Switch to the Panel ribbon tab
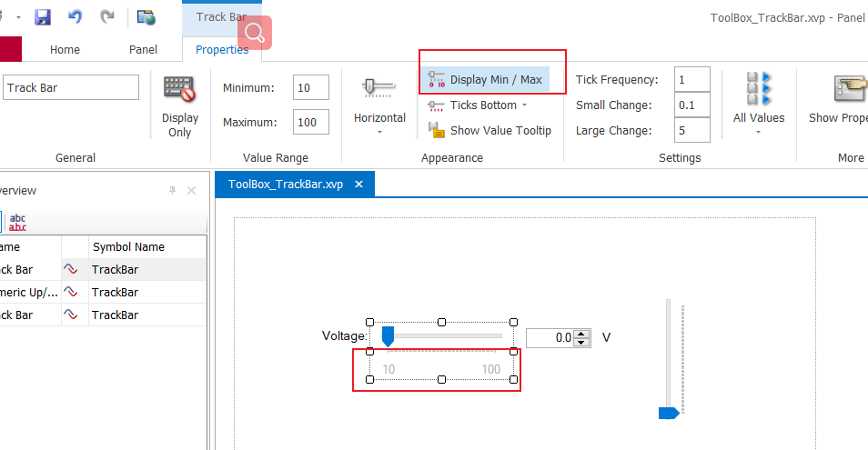This screenshot has height=450, width=868. tap(143, 50)
